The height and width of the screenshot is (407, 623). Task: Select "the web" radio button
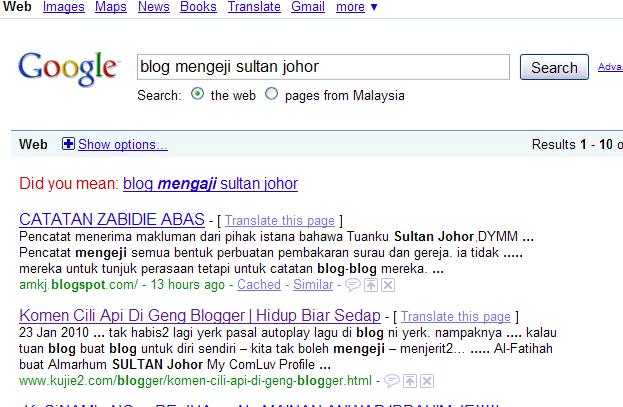197,94
